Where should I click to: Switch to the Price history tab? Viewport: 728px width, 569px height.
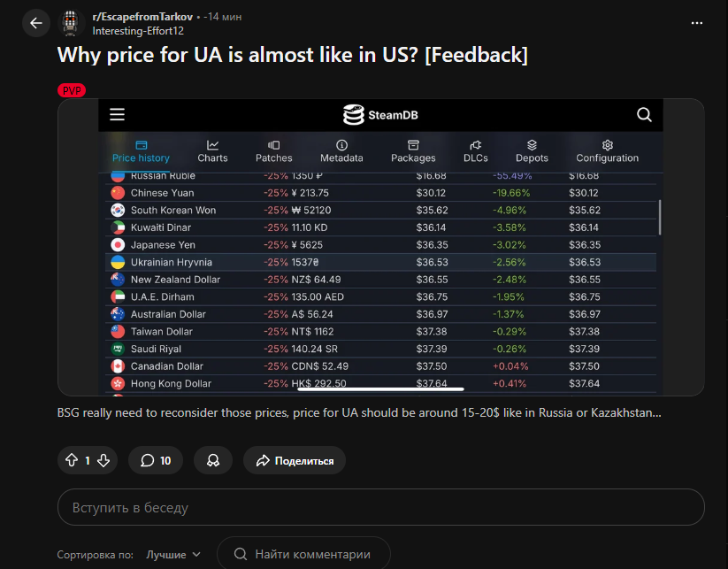(x=141, y=150)
